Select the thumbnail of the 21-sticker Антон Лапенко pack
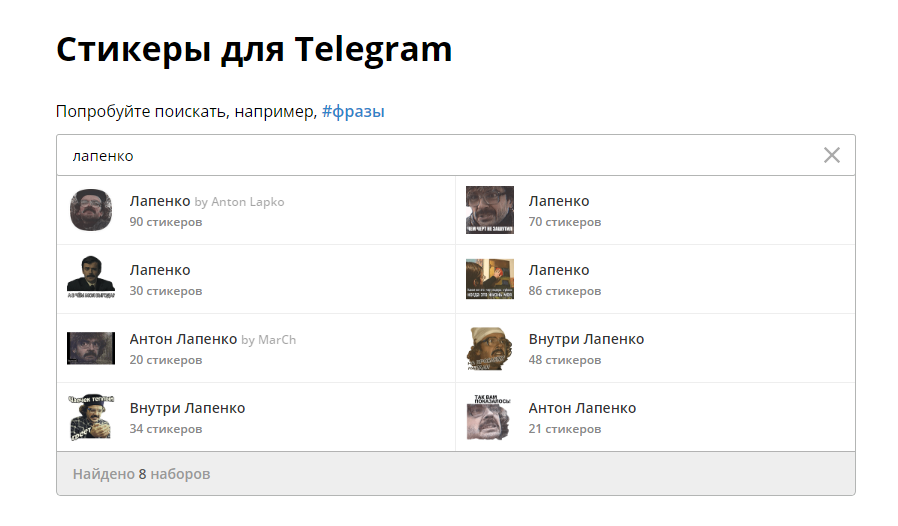 click(490, 417)
